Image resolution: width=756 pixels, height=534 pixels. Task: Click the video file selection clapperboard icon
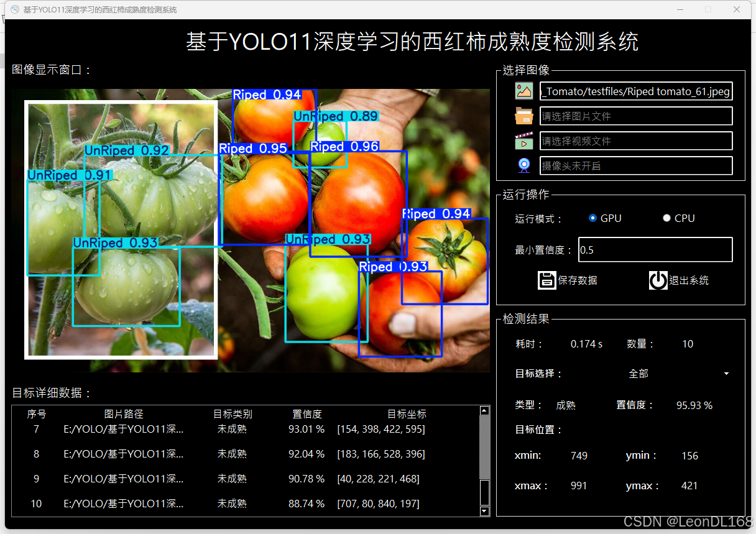[x=524, y=140]
